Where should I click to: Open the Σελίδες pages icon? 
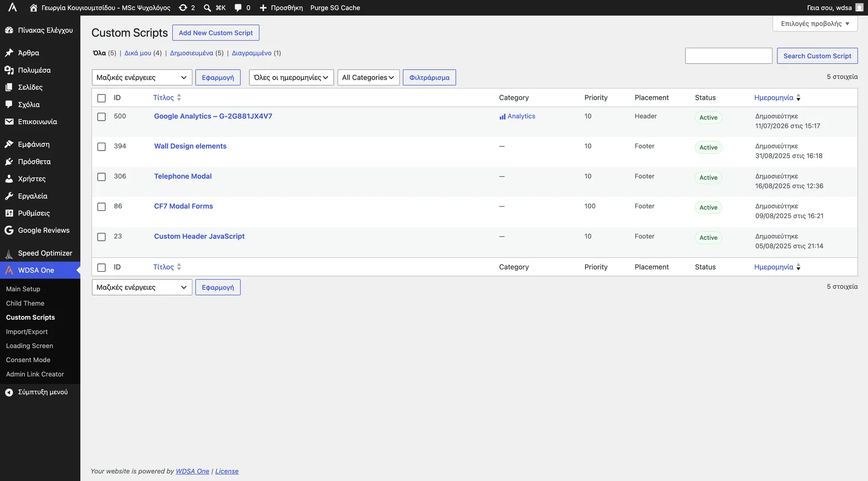coord(9,87)
